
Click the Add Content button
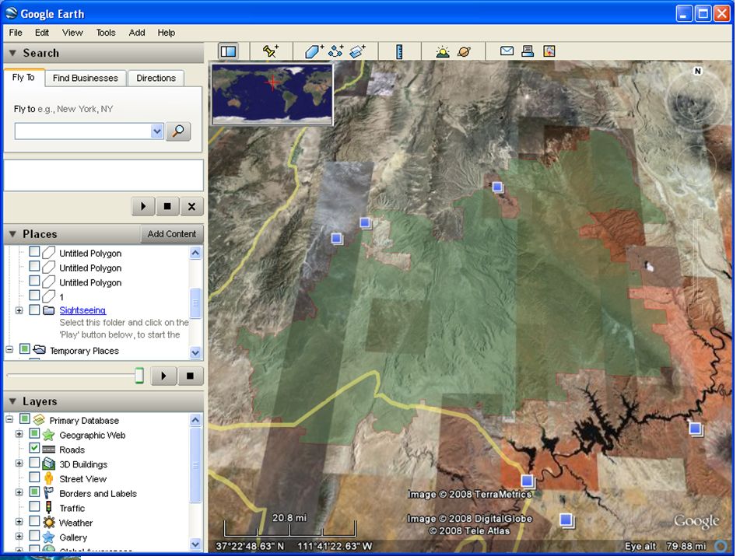coord(171,234)
